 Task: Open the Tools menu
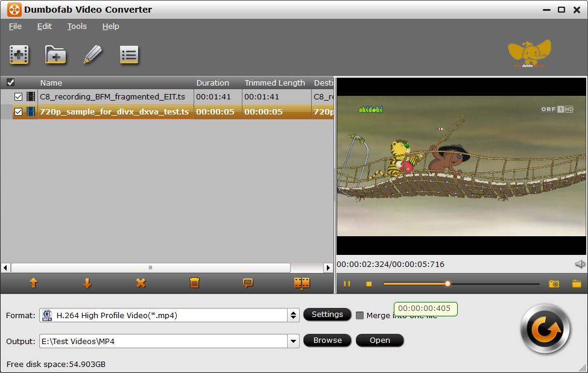[x=77, y=27]
